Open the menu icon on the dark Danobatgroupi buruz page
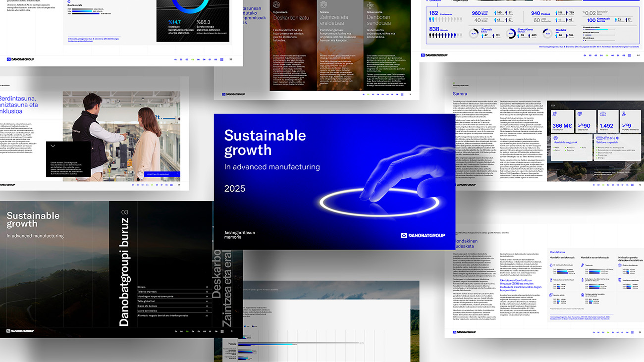The width and height of the screenshot is (644, 362). click(221, 331)
